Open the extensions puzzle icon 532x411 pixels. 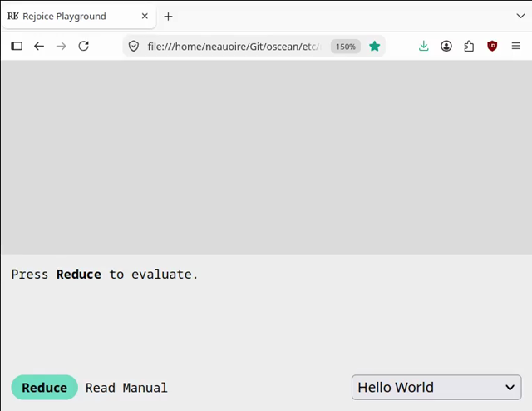click(469, 46)
